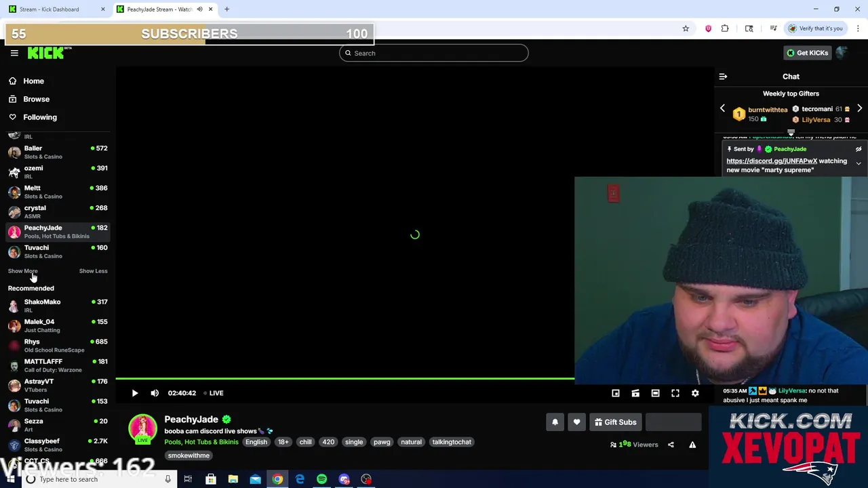Viewport: 868px width, 488px height.
Task: Follow PeachyJade with heart button
Action: (x=576, y=422)
